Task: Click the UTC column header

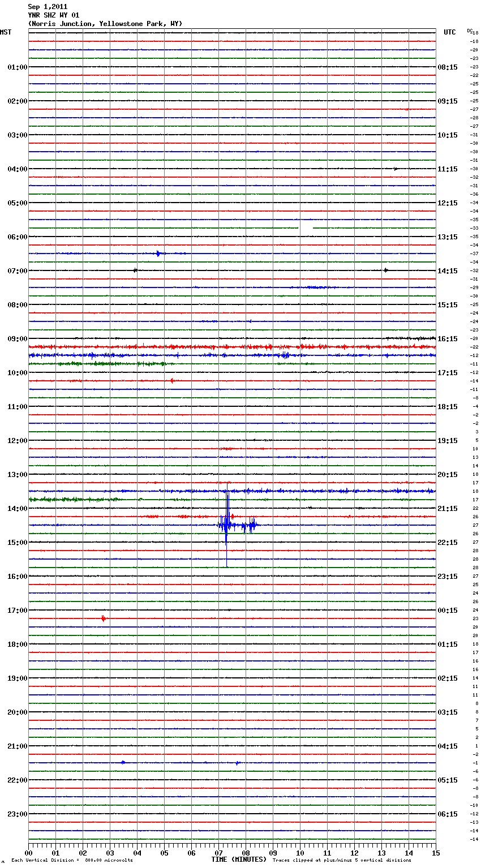Action: click(450, 32)
